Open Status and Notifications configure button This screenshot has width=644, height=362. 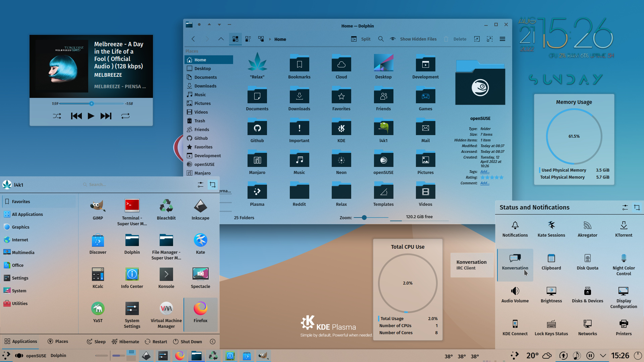pos(625,207)
